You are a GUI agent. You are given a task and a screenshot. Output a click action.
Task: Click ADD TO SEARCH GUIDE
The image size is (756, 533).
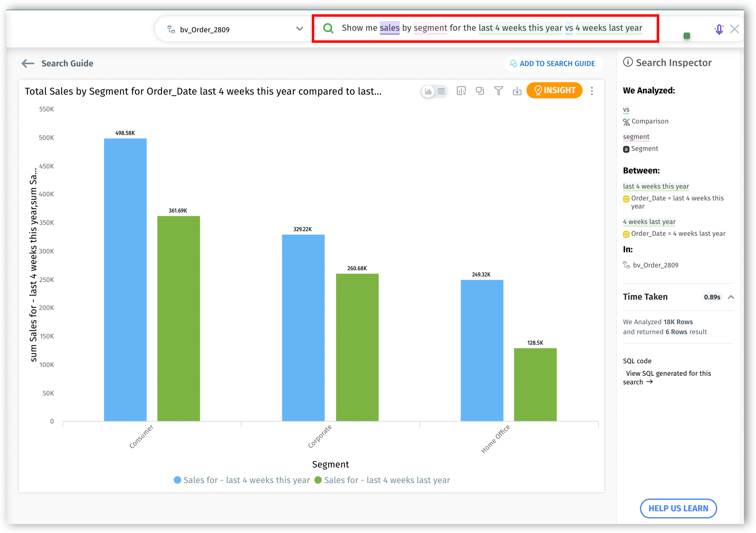pos(553,64)
